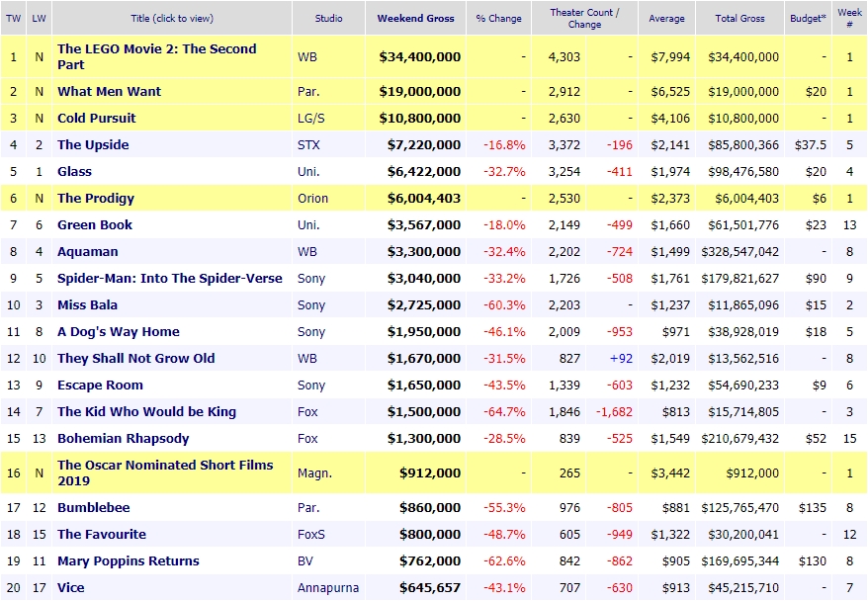Sort by the Average column header
This screenshot has width=868, height=601.
point(666,18)
